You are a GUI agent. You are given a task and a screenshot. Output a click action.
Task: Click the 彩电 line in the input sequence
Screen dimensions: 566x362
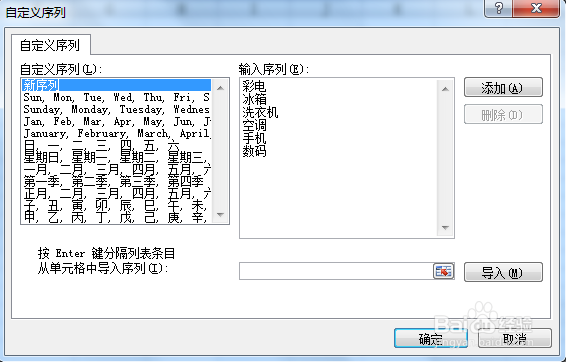click(x=254, y=86)
